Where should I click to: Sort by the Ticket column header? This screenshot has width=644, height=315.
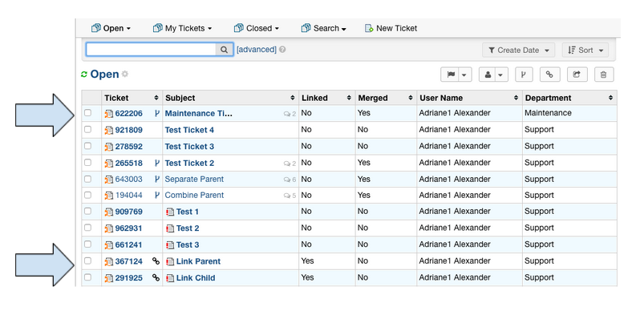click(x=132, y=98)
